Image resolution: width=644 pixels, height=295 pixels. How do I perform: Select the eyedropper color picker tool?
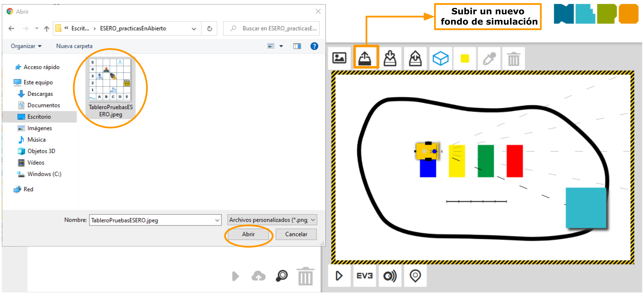point(489,58)
